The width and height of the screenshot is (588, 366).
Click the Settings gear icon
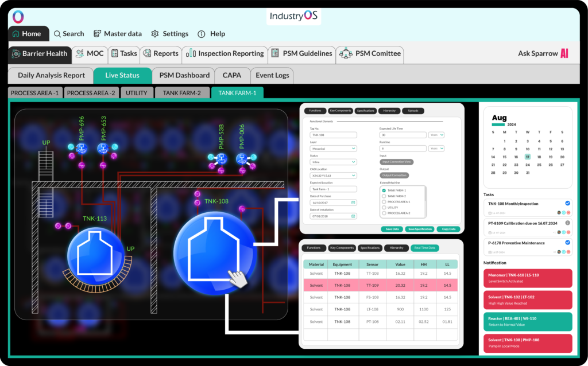pos(154,34)
